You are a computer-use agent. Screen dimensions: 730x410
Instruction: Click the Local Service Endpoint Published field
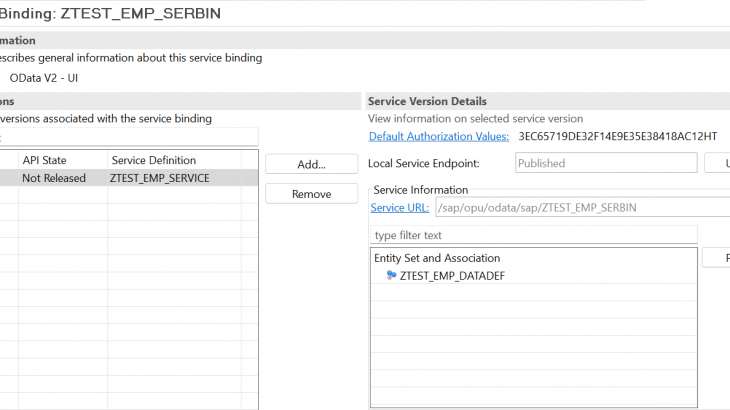click(605, 163)
